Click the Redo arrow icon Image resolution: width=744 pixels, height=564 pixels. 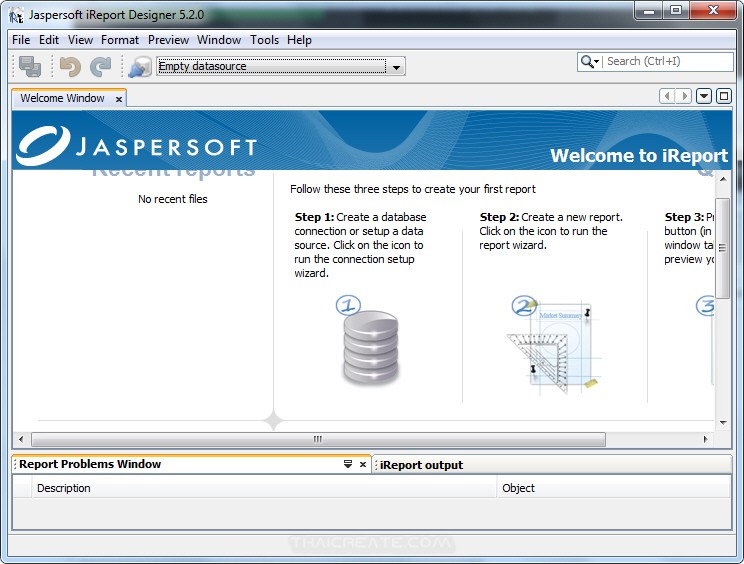pyautogui.click(x=101, y=66)
